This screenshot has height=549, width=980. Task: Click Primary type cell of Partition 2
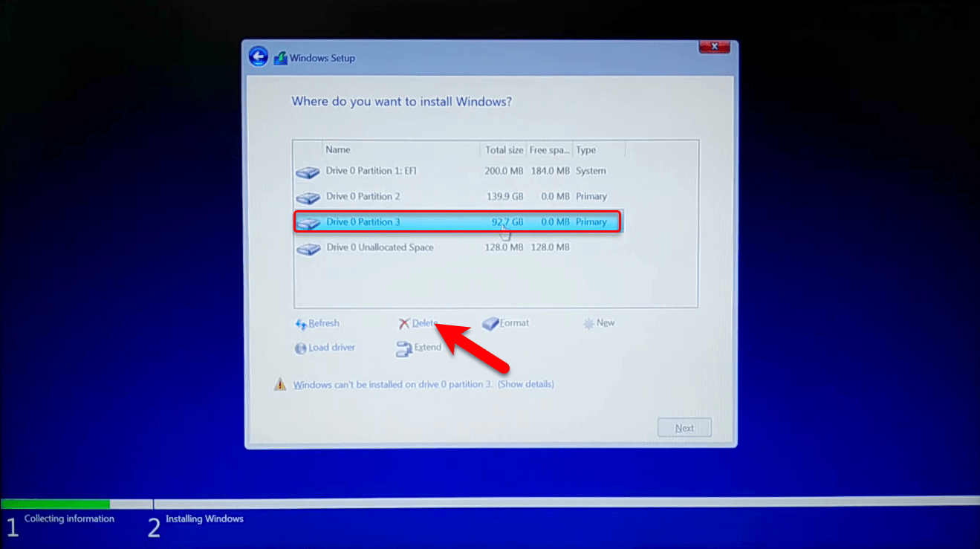tap(591, 196)
